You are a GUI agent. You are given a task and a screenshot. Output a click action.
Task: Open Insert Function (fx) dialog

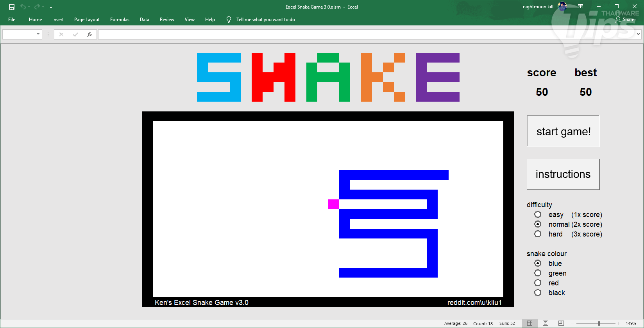[x=89, y=34]
